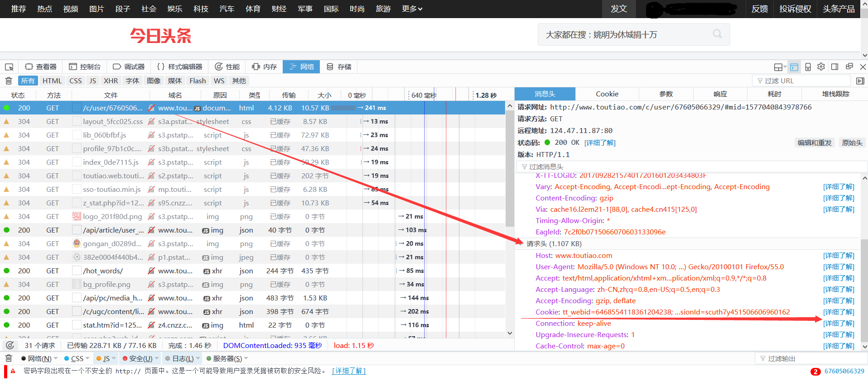868x381 pixels.
Task: Switch to the Cookie tab
Action: tap(607, 94)
